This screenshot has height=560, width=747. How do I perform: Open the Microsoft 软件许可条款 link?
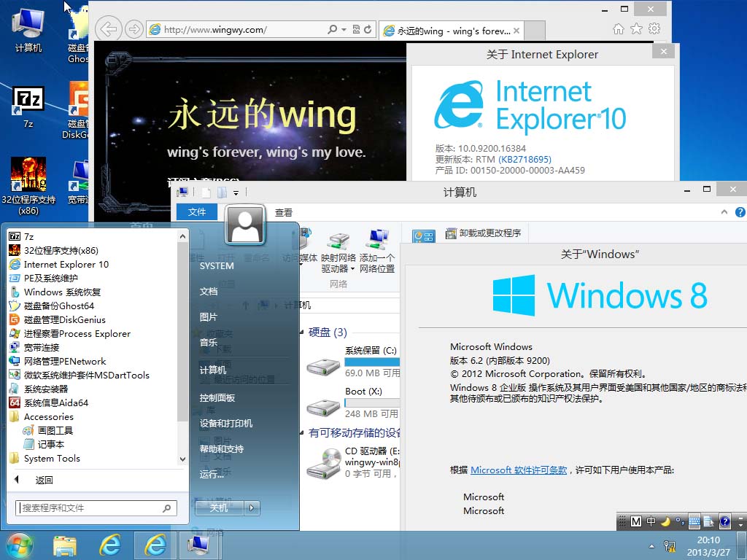[519, 470]
